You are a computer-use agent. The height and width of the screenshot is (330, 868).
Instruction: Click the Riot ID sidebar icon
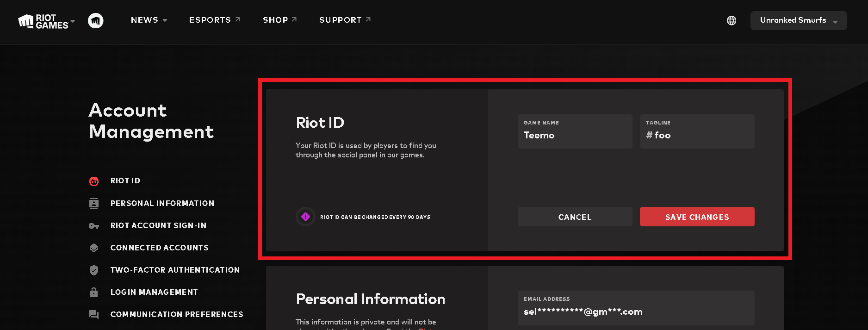tap(94, 181)
